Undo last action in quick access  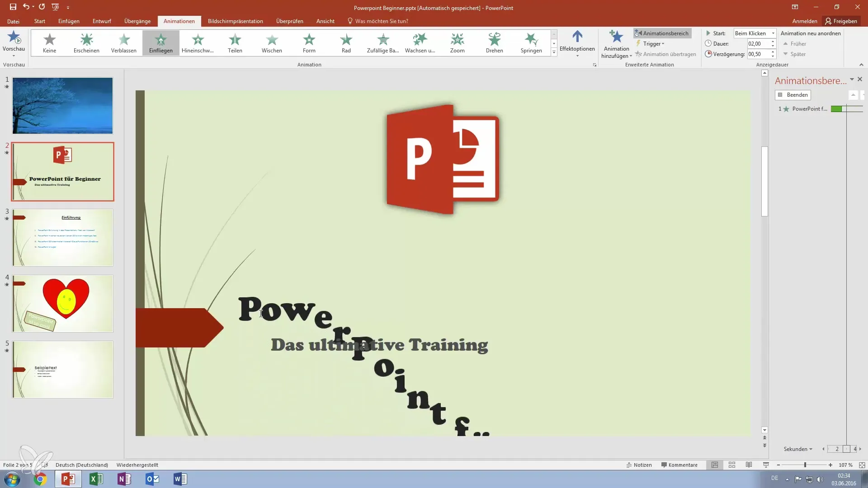tap(26, 7)
